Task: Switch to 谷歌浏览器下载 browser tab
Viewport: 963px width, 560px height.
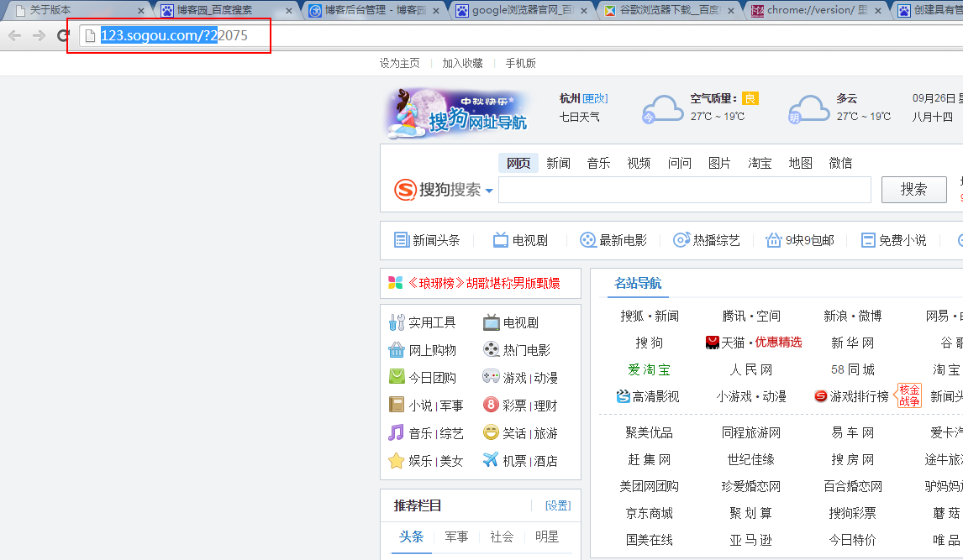Action: pos(670,10)
